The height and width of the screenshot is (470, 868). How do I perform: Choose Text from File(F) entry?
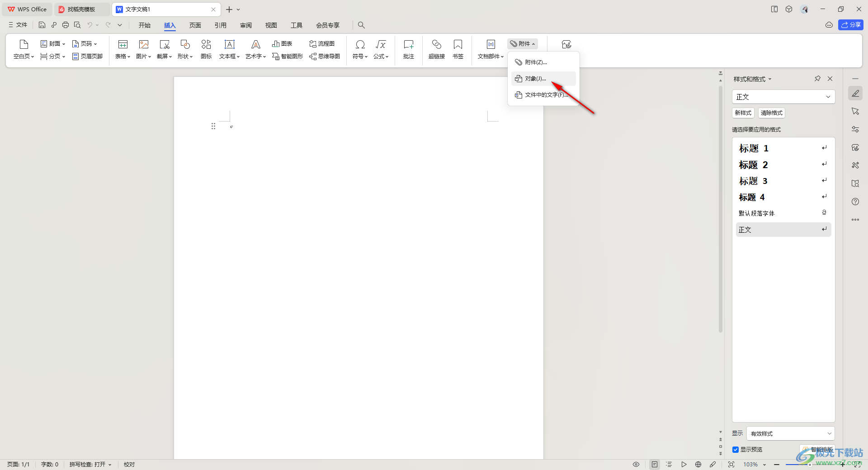[x=543, y=95]
